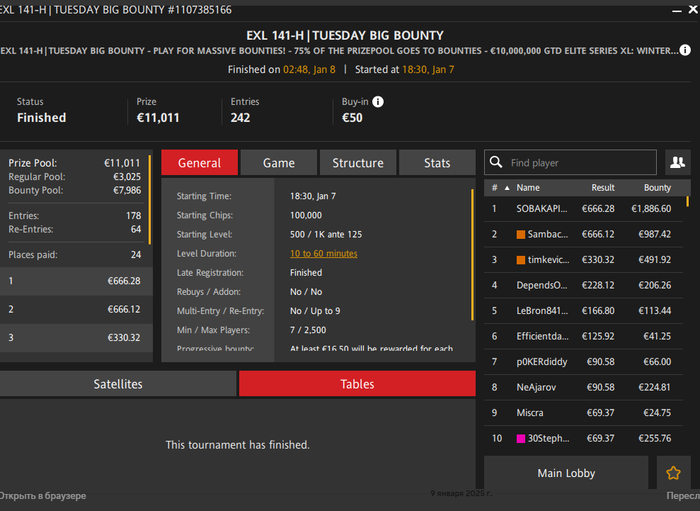Go to Main Lobby
Screen dimensions: 700x511
coord(566,473)
